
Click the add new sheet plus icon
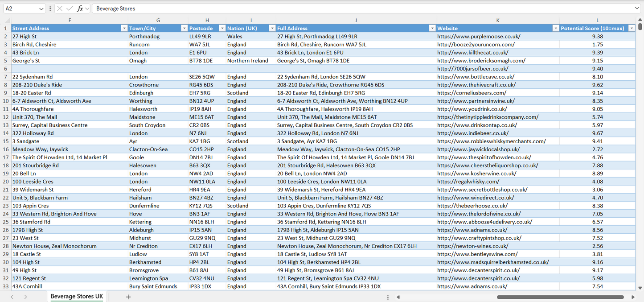(128, 296)
